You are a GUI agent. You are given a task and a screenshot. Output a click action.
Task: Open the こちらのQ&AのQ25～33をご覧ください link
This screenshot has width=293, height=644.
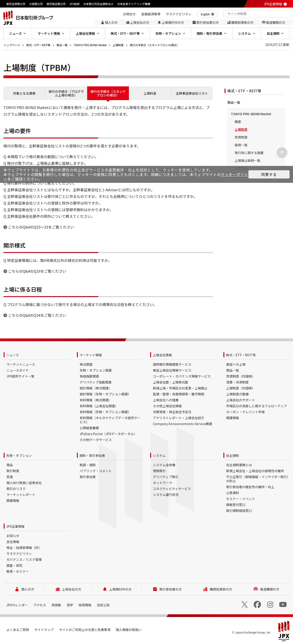[x=41, y=227]
